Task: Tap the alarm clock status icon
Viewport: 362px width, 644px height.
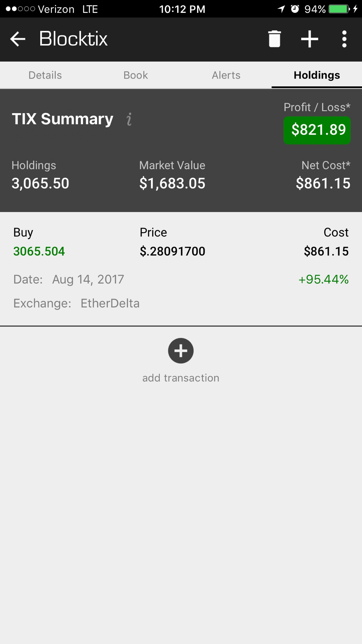Action: tap(295, 9)
